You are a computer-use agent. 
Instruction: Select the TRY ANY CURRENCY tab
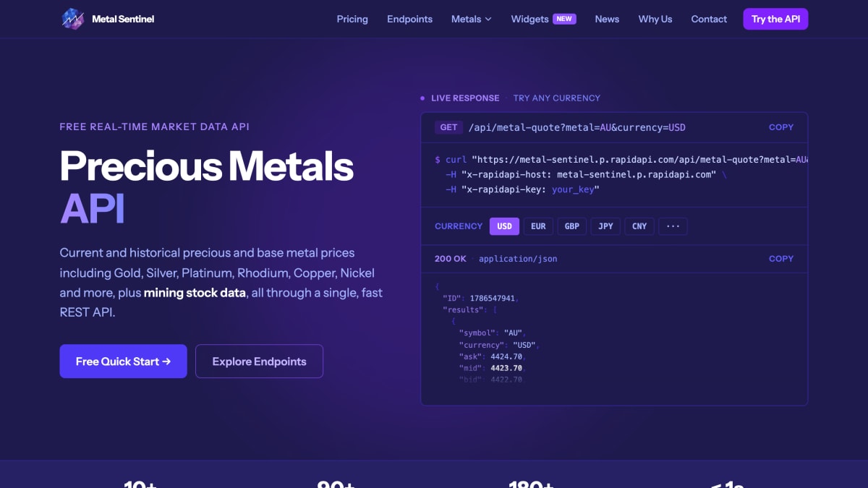point(557,98)
